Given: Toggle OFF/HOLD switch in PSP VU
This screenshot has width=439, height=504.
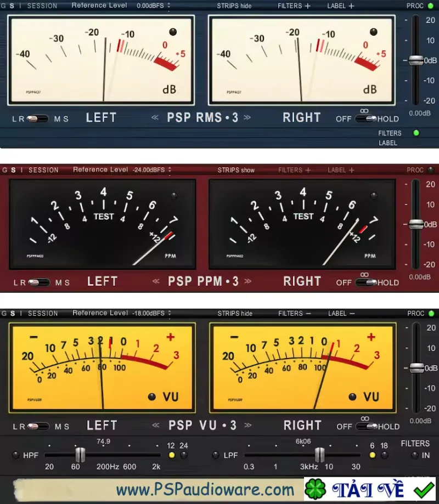Looking at the screenshot, I should coord(367,427).
